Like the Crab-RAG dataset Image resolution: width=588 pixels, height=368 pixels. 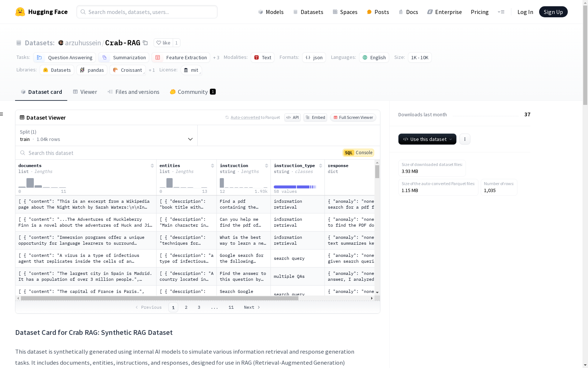click(163, 43)
